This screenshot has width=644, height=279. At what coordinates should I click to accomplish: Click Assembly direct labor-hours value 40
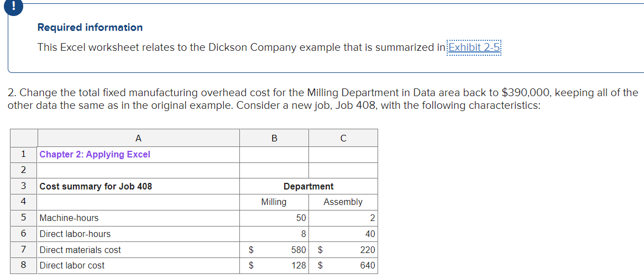(343, 234)
